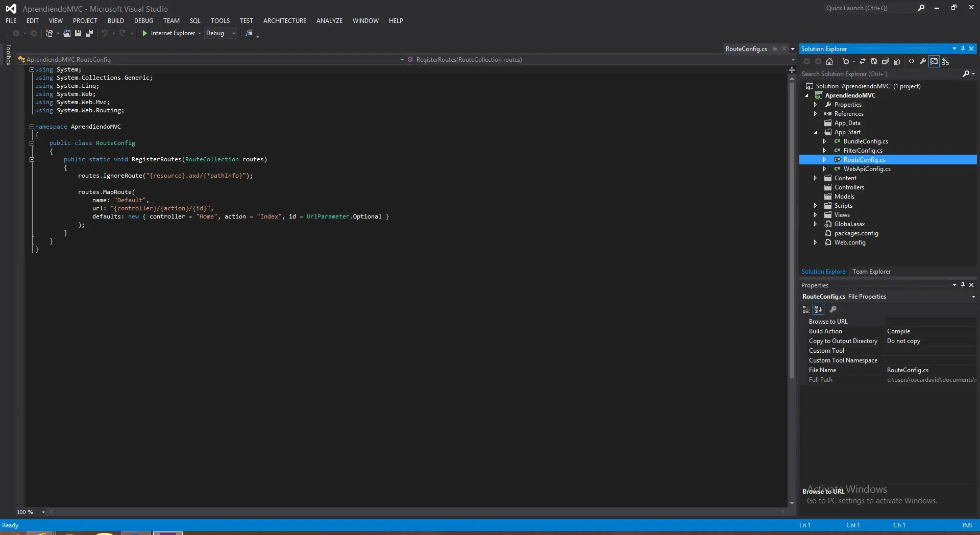Focus the Quick Launch search box
The height and width of the screenshot is (535, 980).
coord(869,8)
